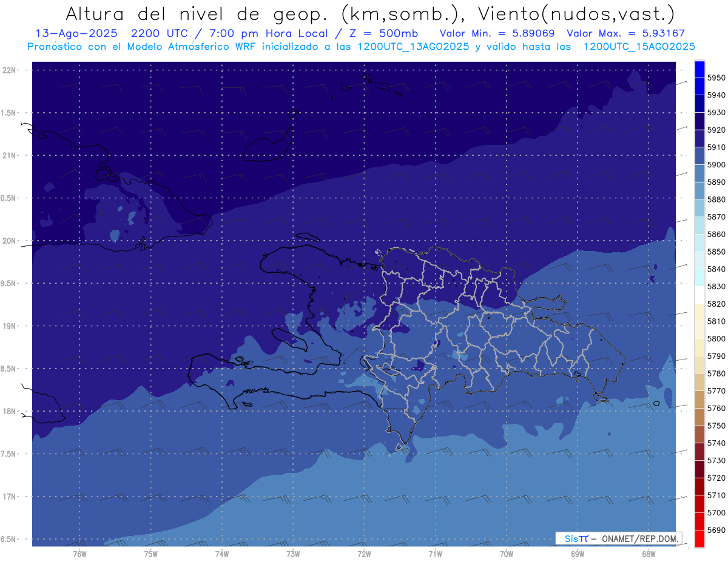
Task: Select the 5950 value on the color bar
Action: coord(716,78)
